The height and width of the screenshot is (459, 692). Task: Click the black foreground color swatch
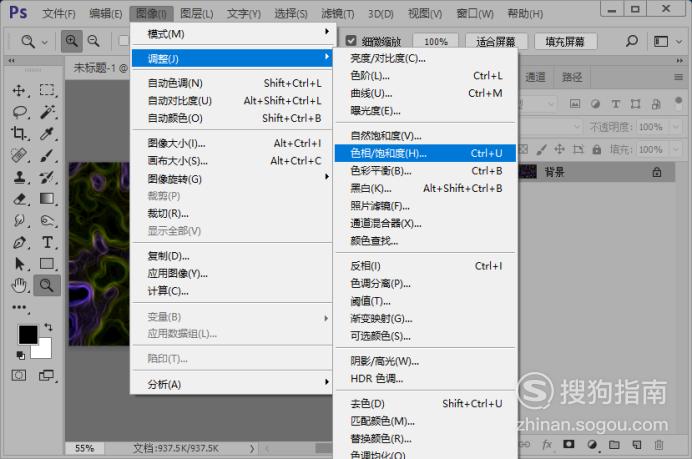point(26,334)
